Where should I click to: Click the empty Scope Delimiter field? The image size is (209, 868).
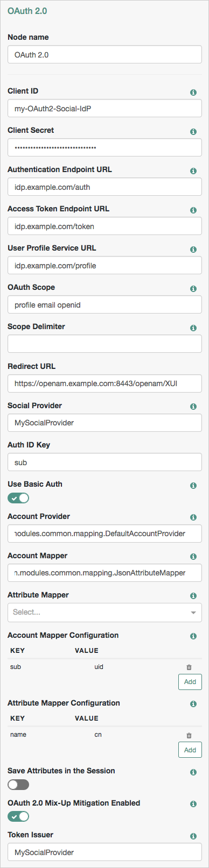tap(104, 344)
